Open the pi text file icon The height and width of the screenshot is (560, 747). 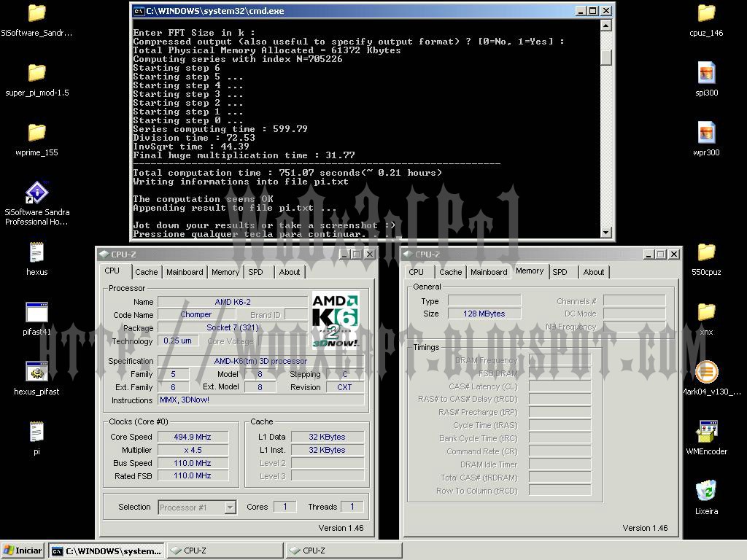36,432
